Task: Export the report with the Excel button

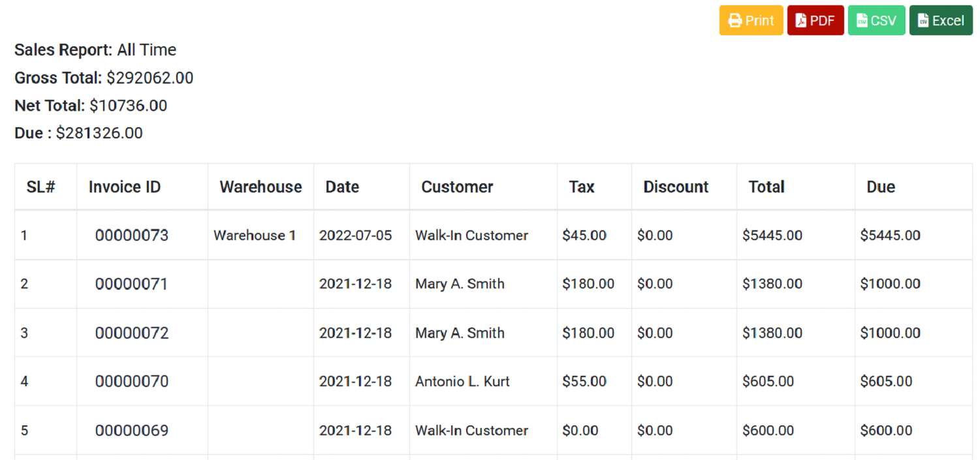Action: (941, 21)
